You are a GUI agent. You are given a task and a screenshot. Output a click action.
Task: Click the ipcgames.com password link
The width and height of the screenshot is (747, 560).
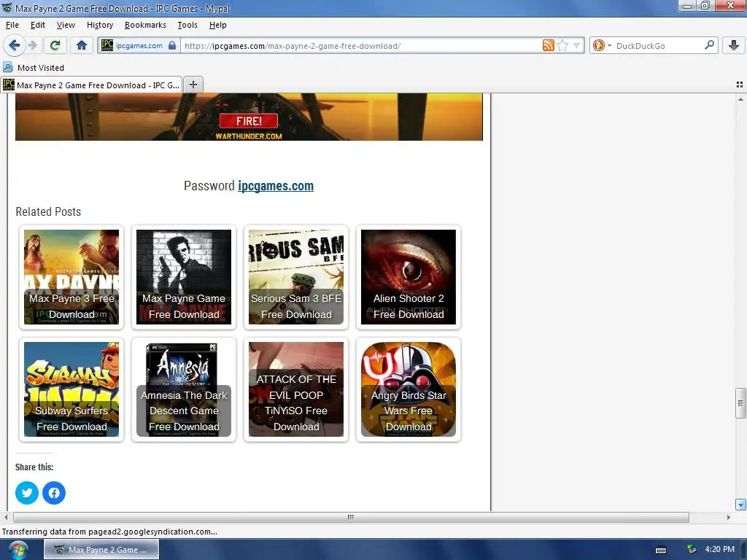276,186
